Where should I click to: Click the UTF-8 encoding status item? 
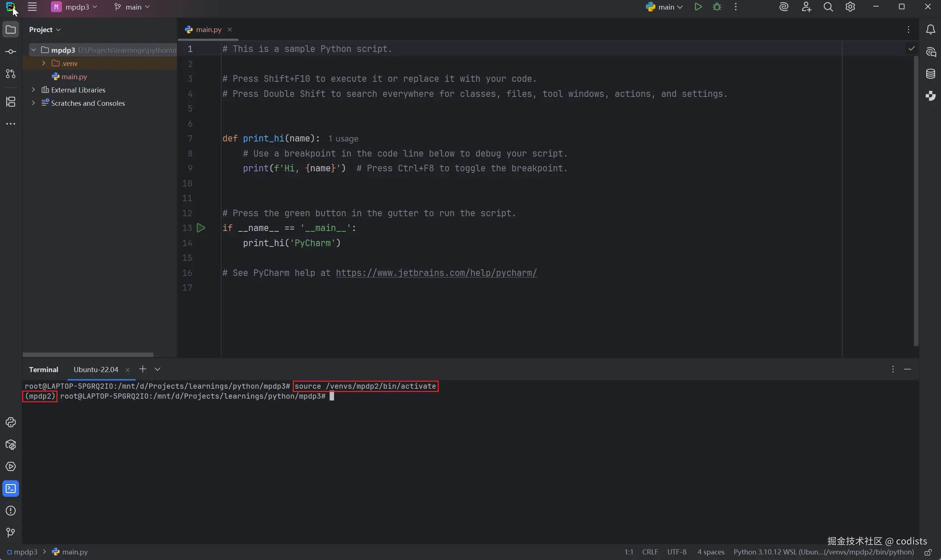(x=676, y=552)
